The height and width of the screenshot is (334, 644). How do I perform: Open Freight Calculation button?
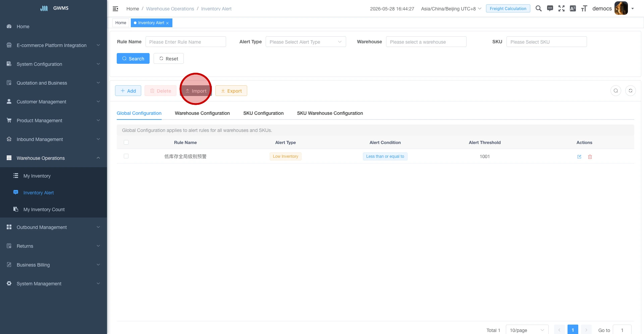tap(508, 8)
